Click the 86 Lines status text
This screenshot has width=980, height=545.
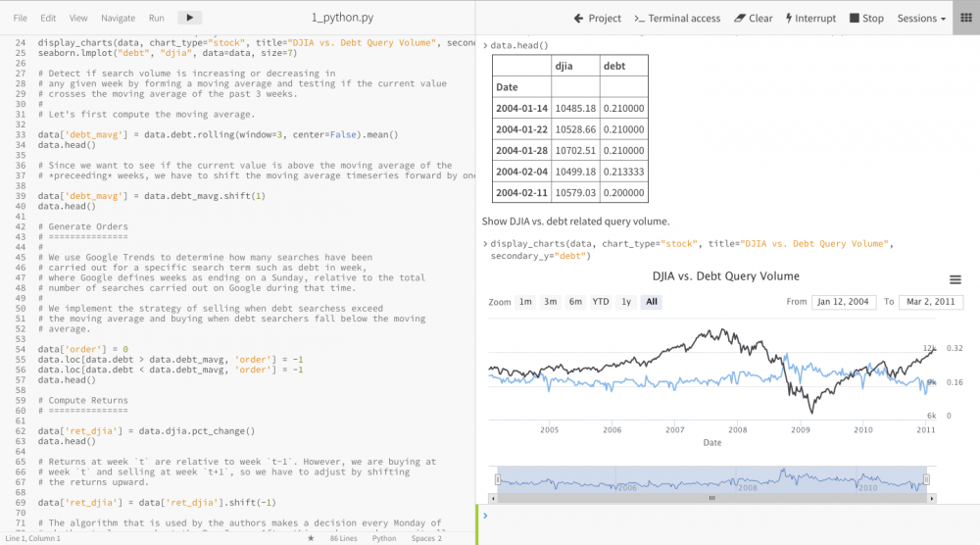point(343,538)
